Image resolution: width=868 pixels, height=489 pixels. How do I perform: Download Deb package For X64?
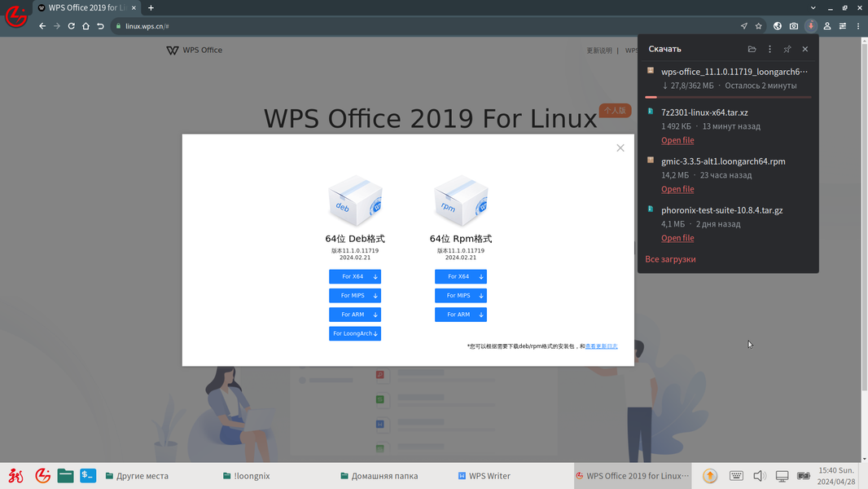tap(355, 276)
